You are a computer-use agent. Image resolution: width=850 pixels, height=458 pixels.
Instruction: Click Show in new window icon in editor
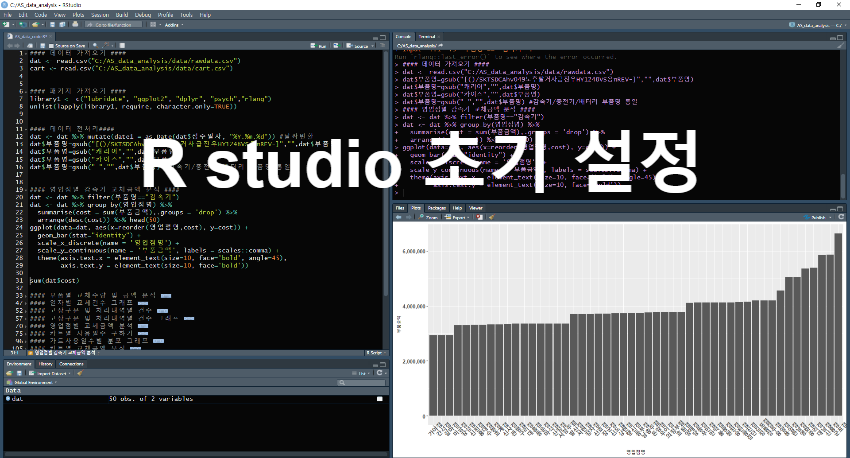click(x=30, y=46)
